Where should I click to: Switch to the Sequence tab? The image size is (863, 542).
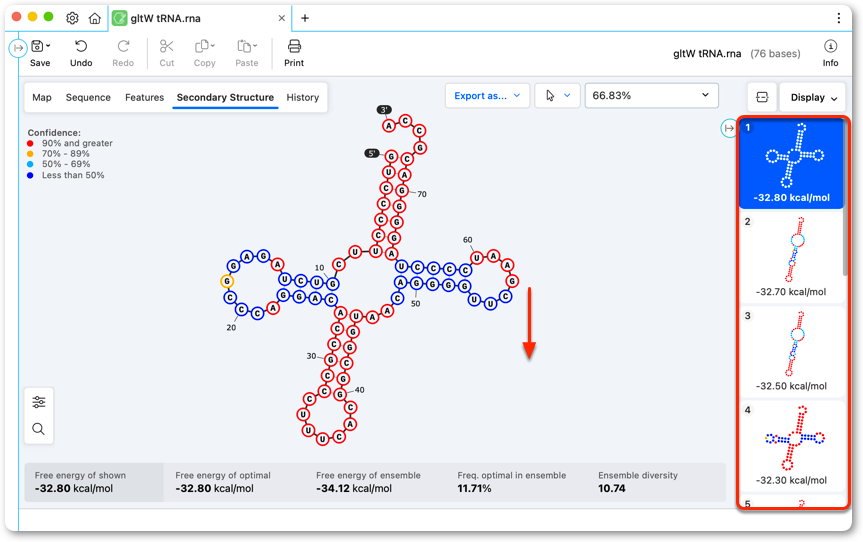(x=88, y=97)
